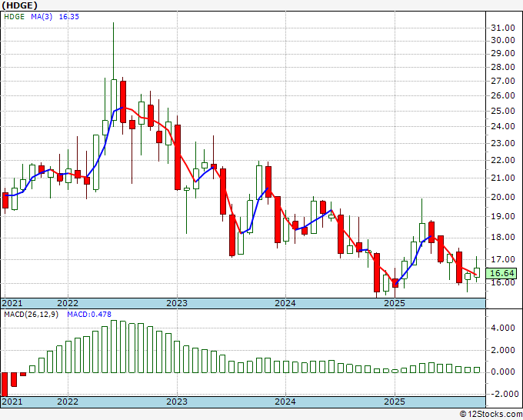Click the current price tag 16.64
The height and width of the screenshot is (420, 523).
(501, 273)
